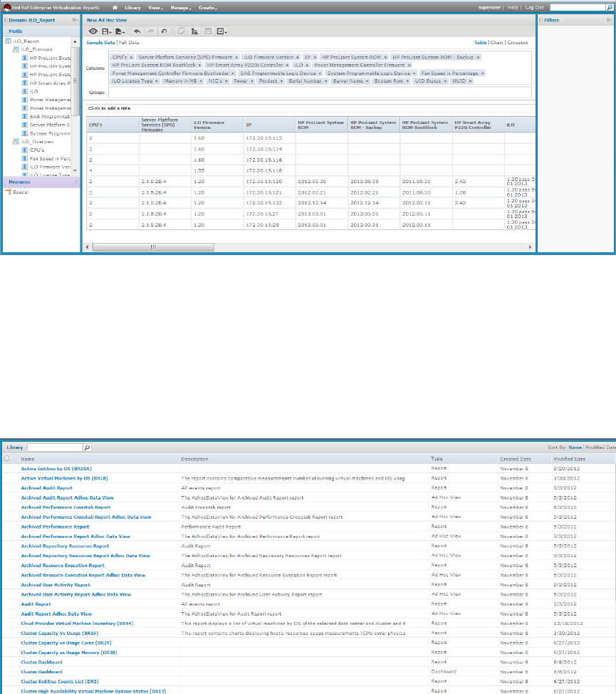Click the Measures panel resize grip

[x=76, y=182]
